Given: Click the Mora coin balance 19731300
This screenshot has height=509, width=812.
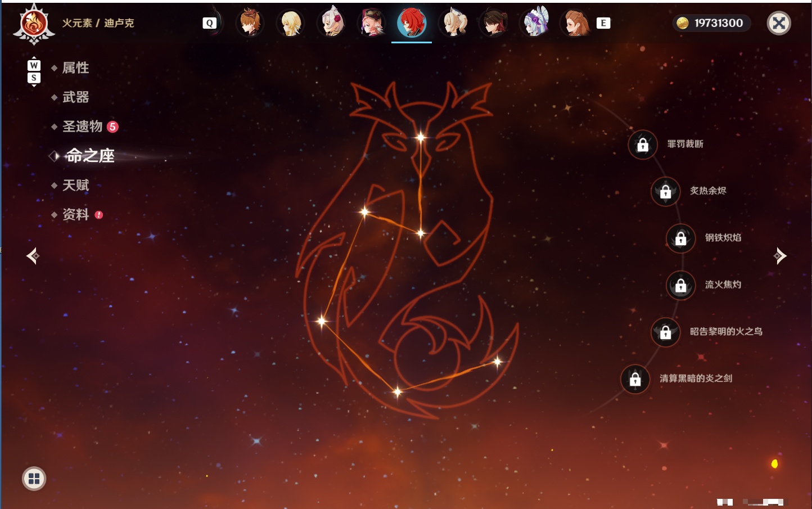Looking at the screenshot, I should [711, 23].
